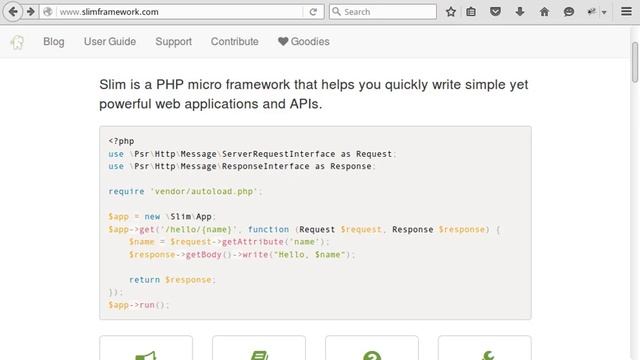
Task: Click the 'Slim is a PHP micro framework' heading
Action: (x=314, y=94)
